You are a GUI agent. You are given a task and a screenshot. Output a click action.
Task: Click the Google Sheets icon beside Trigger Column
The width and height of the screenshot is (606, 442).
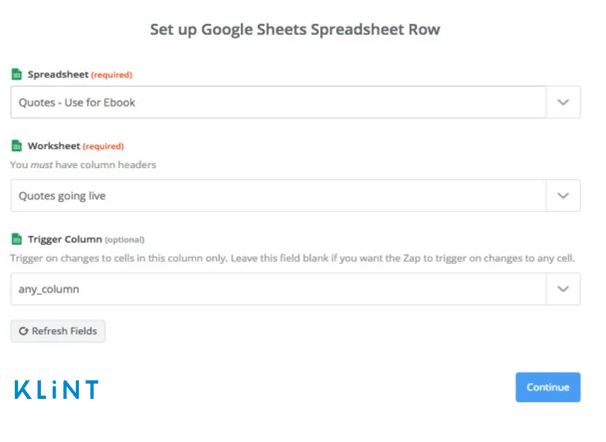17,239
